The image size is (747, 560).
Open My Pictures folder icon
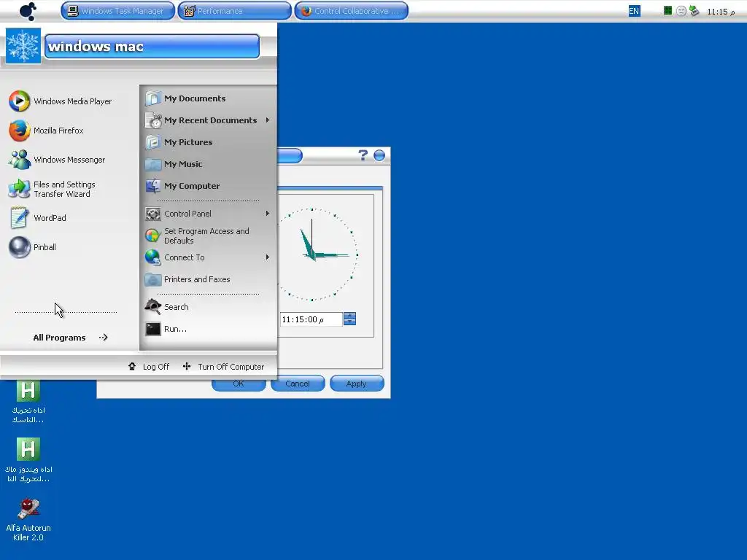click(x=153, y=142)
